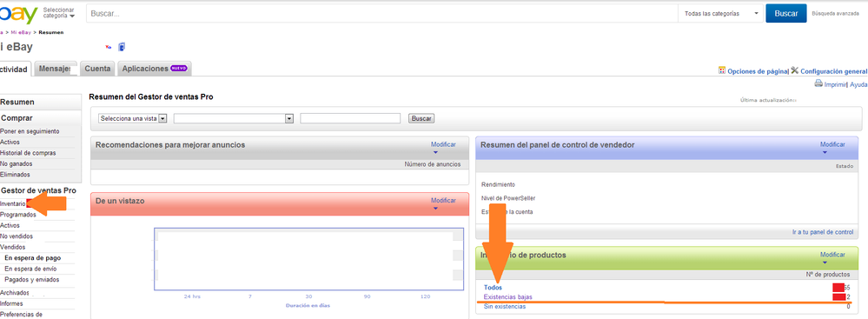Click the Número de anuncios column header
The image size is (868, 319).
coord(433,164)
